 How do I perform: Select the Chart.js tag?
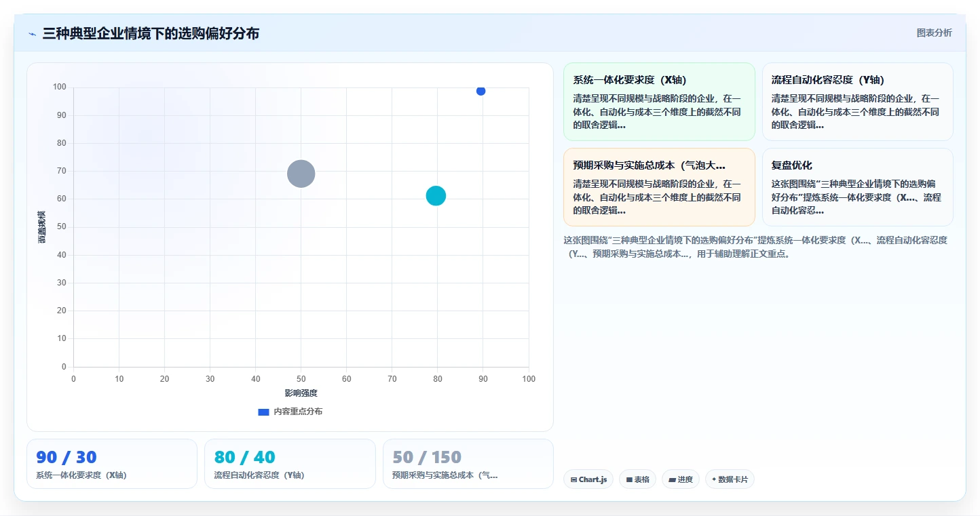tap(588, 479)
